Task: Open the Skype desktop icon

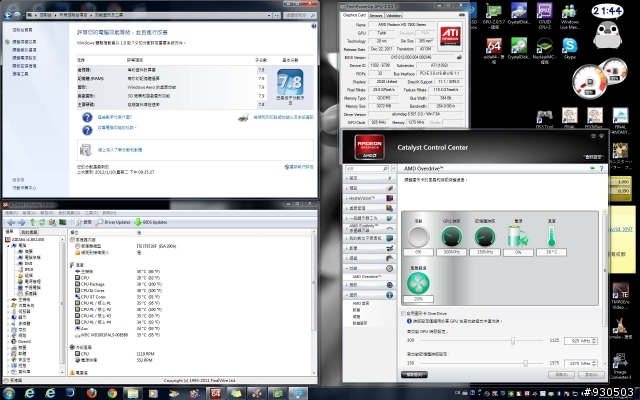Action: (570, 49)
